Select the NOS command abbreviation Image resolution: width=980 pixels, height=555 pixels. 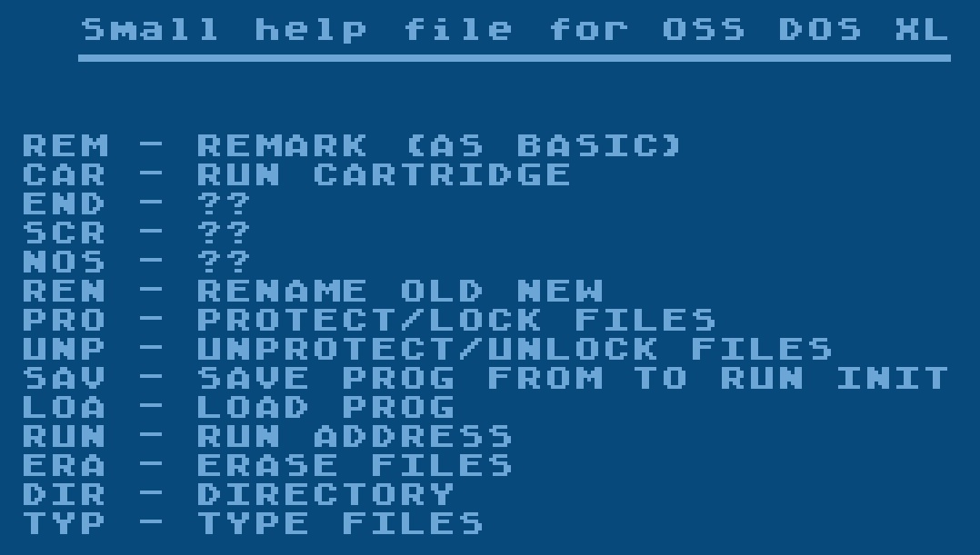coord(65,262)
